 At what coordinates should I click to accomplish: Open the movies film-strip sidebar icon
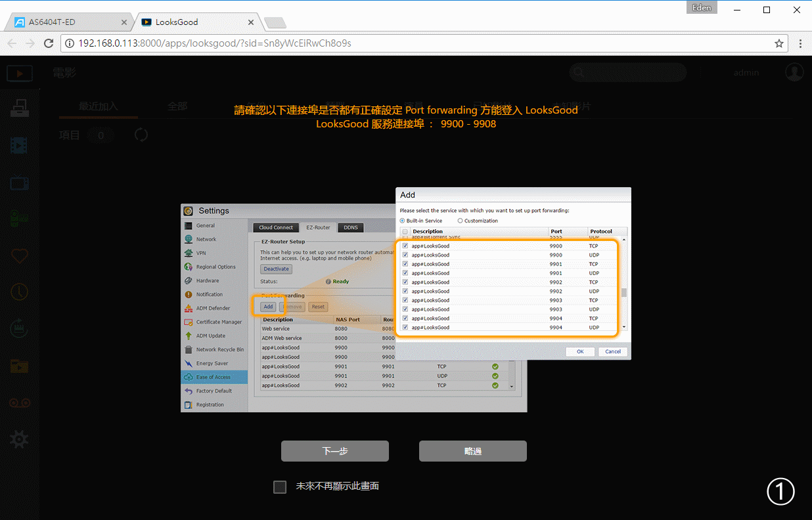point(20,145)
